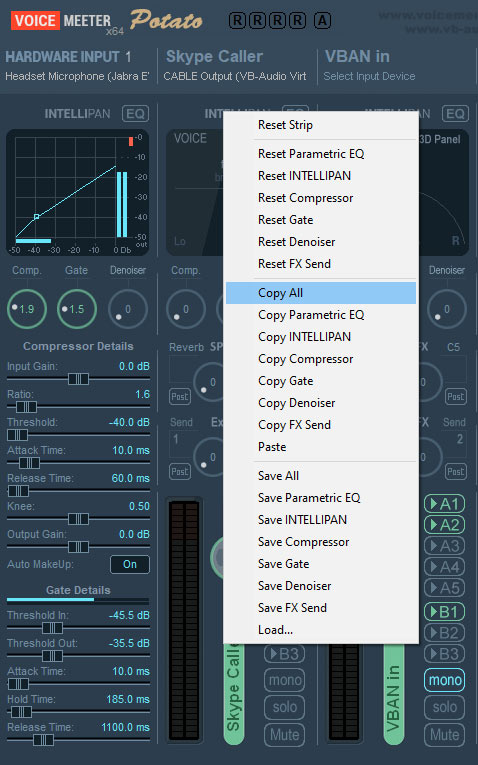Open EQ for Hardware Input 1 strip

pos(135,114)
